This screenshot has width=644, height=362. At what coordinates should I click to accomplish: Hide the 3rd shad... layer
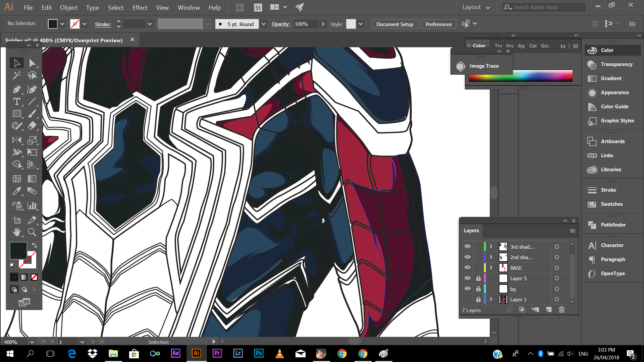pyautogui.click(x=468, y=246)
